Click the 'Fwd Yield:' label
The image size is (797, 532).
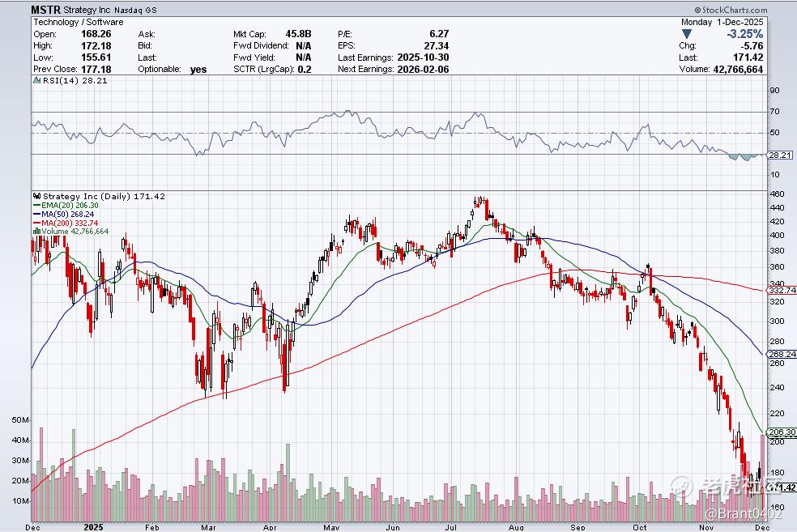(x=254, y=57)
